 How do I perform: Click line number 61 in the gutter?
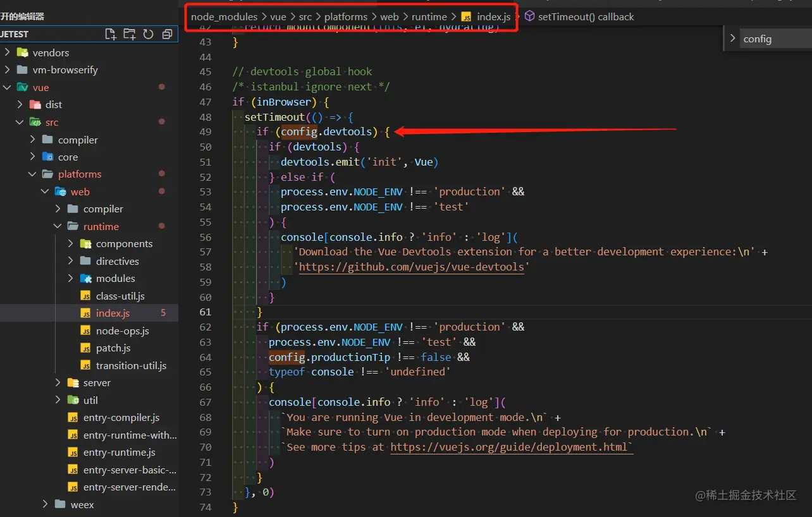[205, 312]
